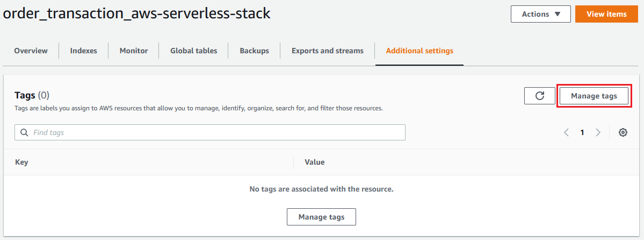
Task: Open the Indexes tab
Action: [x=83, y=51]
